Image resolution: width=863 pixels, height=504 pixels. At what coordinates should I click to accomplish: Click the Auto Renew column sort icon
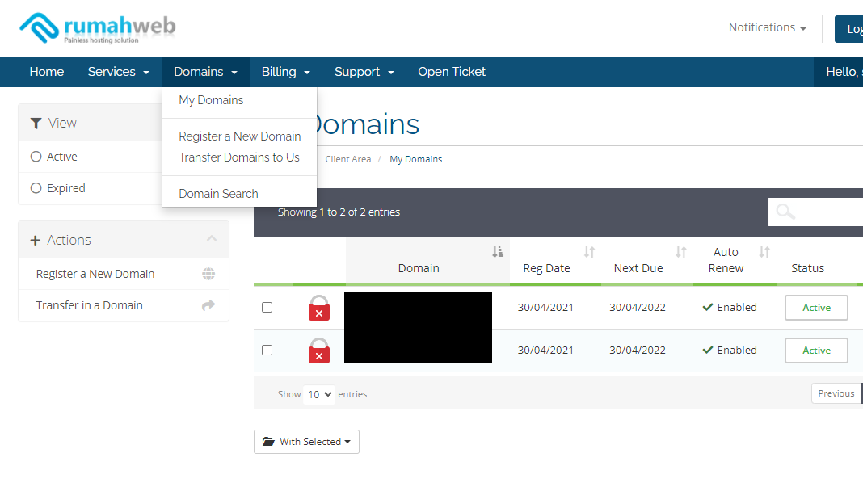point(764,252)
